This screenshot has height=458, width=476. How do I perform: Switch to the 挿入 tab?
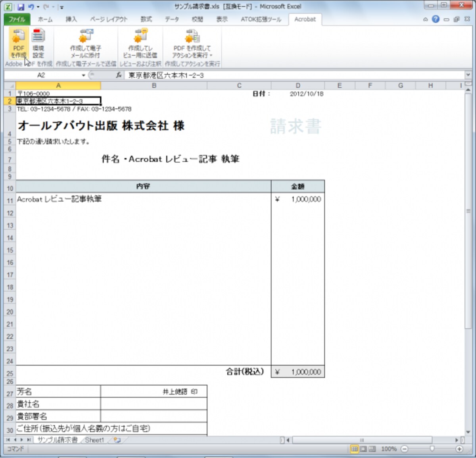pos(71,19)
